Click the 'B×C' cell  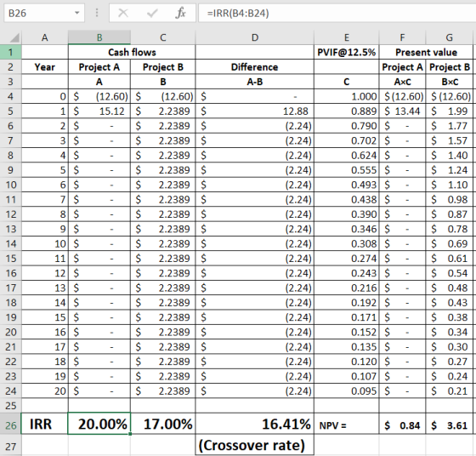tap(450, 82)
